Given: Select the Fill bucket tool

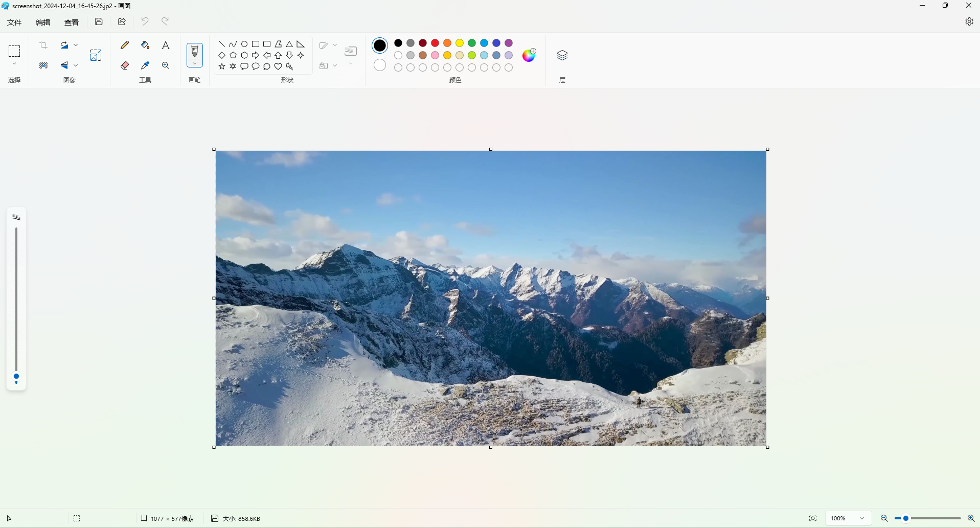Looking at the screenshot, I should (x=145, y=45).
